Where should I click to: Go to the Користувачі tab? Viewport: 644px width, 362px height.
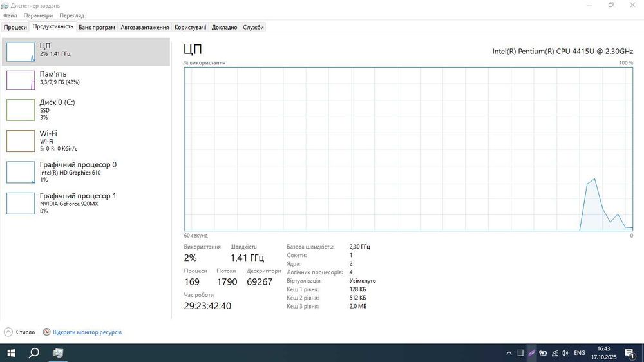click(190, 27)
